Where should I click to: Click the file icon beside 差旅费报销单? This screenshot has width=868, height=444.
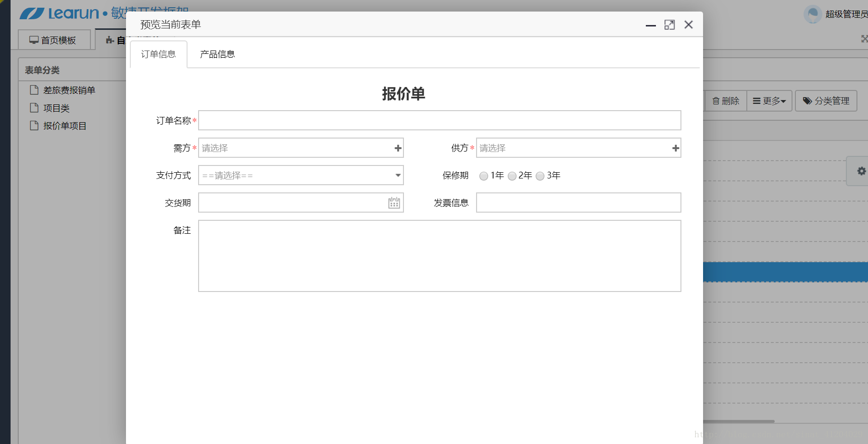[34, 90]
